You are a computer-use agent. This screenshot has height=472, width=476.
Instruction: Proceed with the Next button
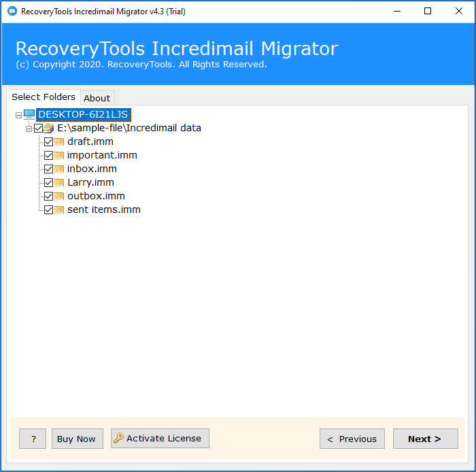(x=426, y=439)
